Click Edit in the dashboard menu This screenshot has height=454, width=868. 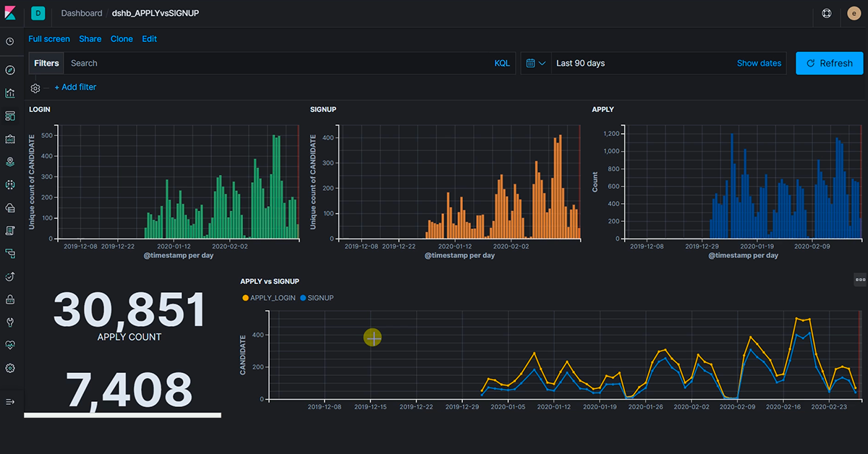(x=149, y=39)
